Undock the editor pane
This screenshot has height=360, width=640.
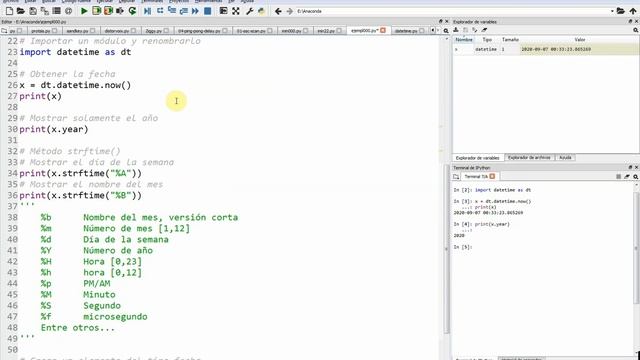[x=440, y=21]
